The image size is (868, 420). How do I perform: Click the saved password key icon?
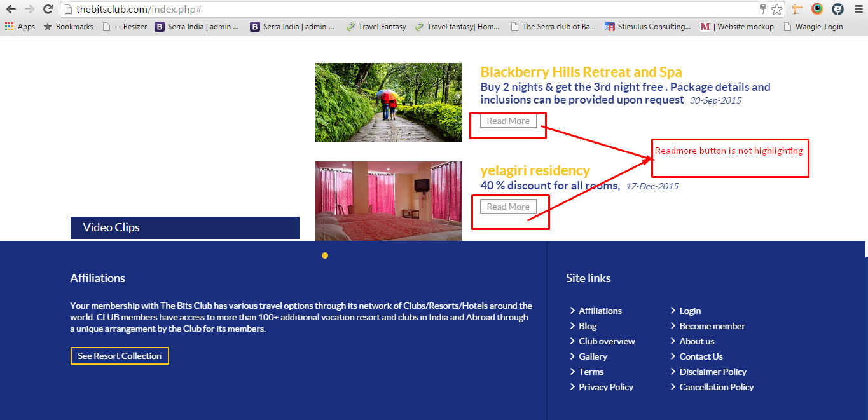click(x=763, y=10)
